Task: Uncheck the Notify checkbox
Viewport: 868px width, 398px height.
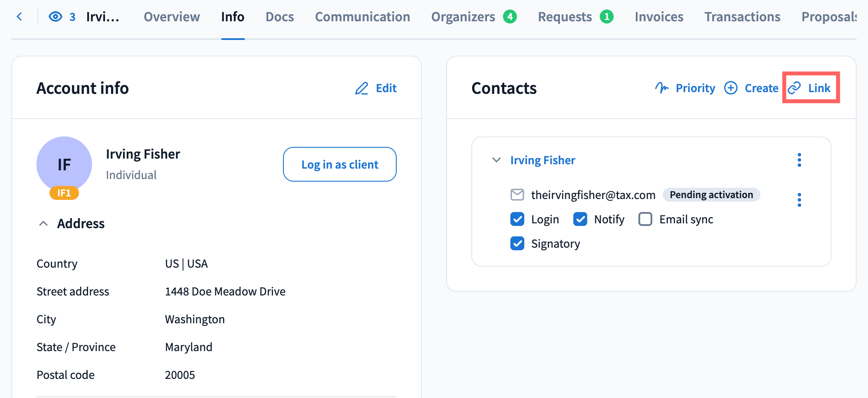Action: coord(580,219)
